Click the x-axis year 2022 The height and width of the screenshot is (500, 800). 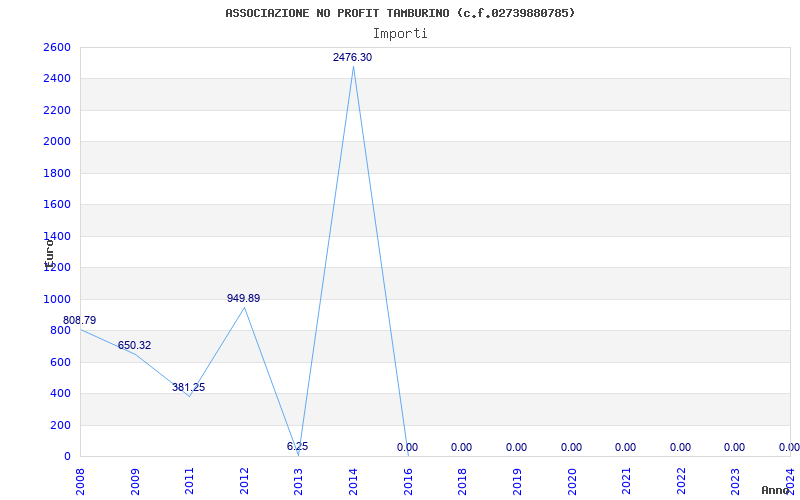(681, 481)
